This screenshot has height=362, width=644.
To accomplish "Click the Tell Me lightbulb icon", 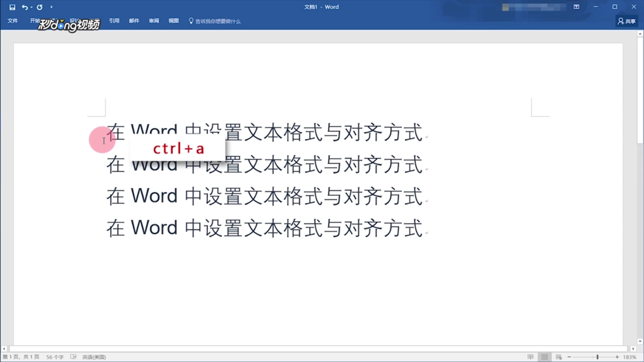I will pyautogui.click(x=191, y=21).
